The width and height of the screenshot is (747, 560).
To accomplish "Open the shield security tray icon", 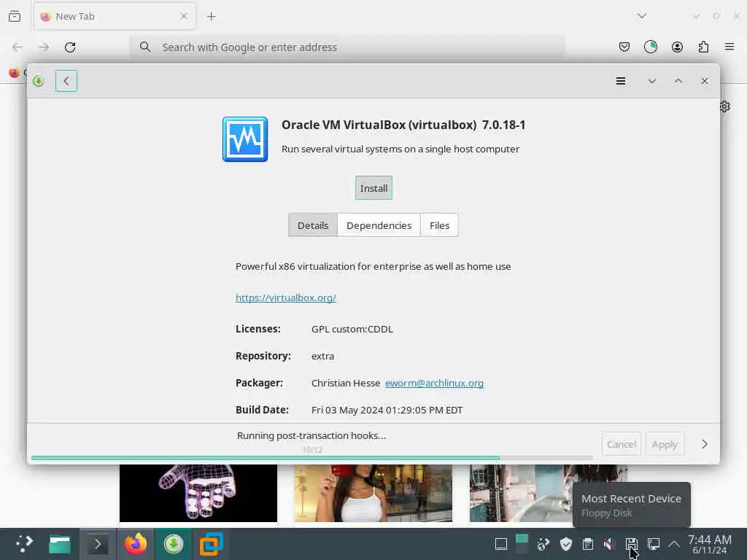I will tap(565, 544).
